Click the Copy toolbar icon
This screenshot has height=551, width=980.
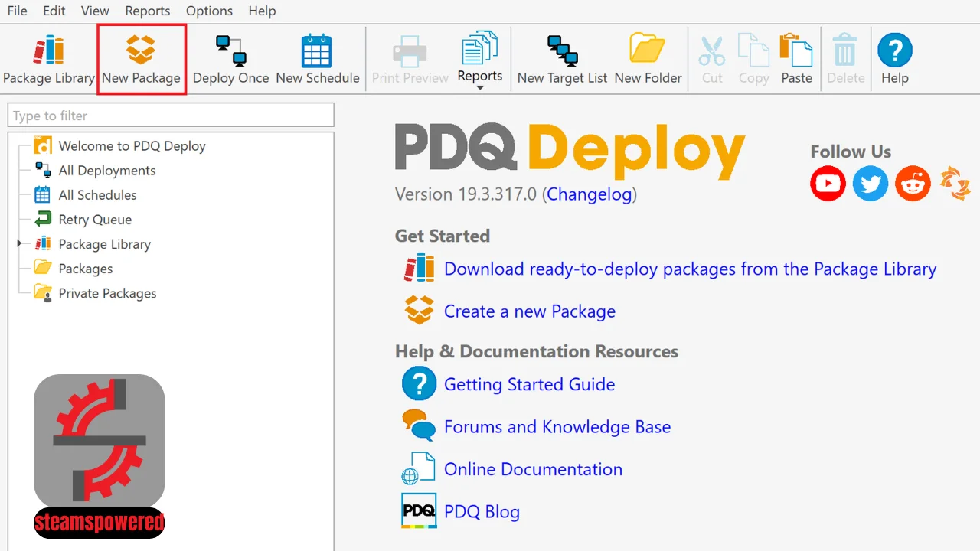[753, 60]
